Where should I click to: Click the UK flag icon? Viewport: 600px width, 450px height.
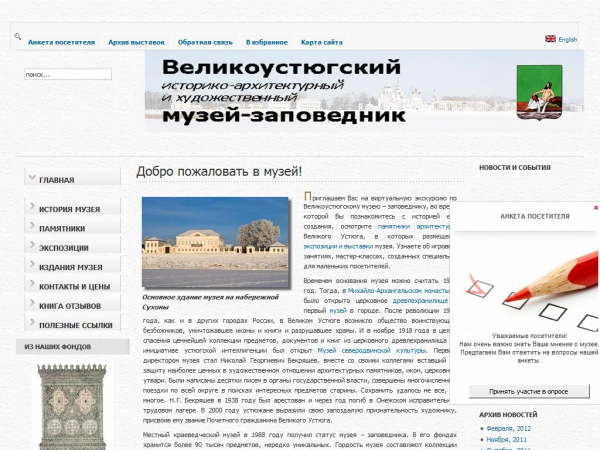pos(550,39)
